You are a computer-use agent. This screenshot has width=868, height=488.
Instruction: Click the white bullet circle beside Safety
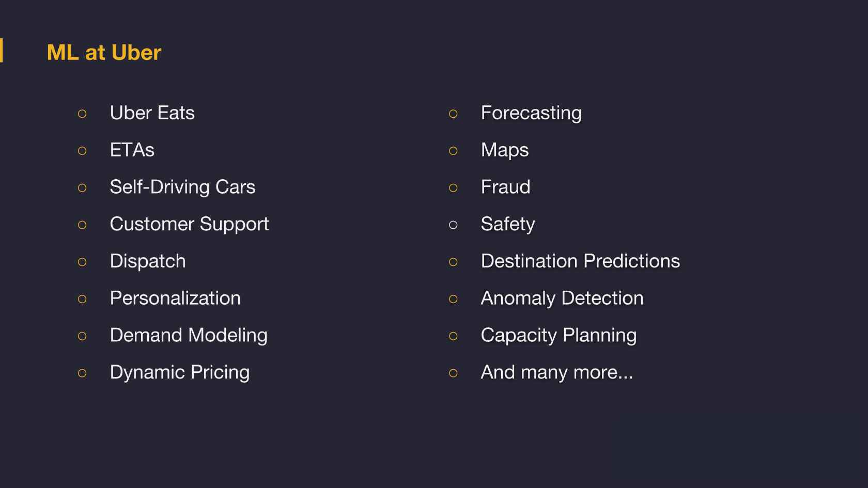(x=453, y=225)
